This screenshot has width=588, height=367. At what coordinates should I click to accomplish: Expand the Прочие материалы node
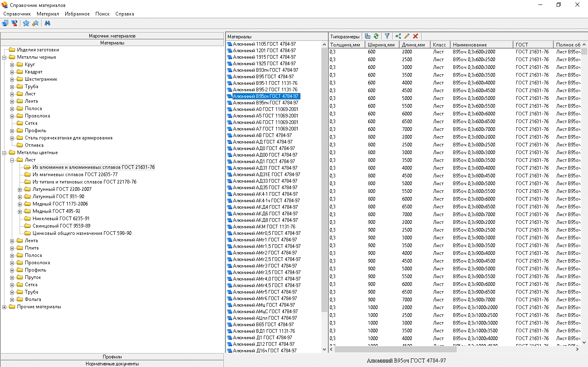[x=4, y=307]
